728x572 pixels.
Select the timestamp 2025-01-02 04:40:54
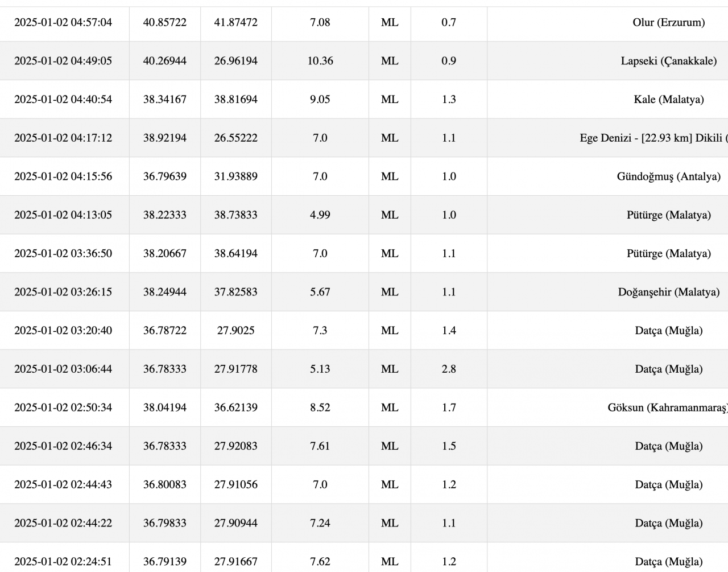point(63,99)
